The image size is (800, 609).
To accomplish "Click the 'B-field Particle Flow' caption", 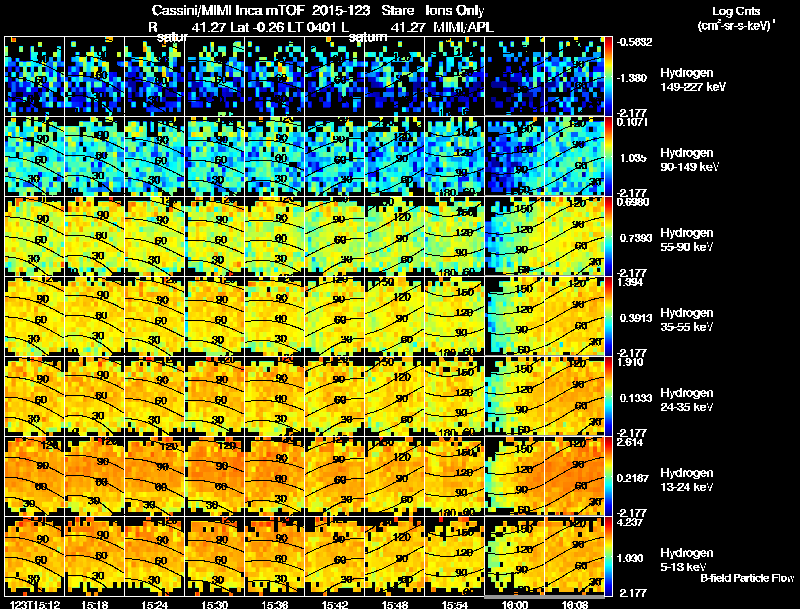I will 747,578.
